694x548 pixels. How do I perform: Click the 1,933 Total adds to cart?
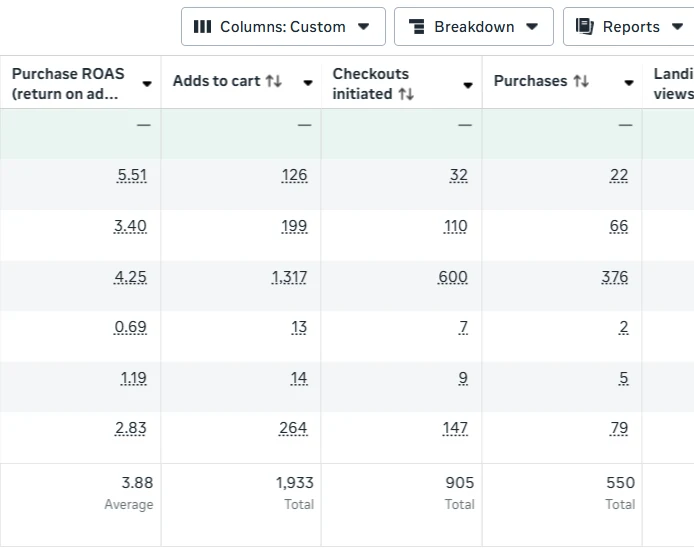pyautogui.click(x=295, y=492)
